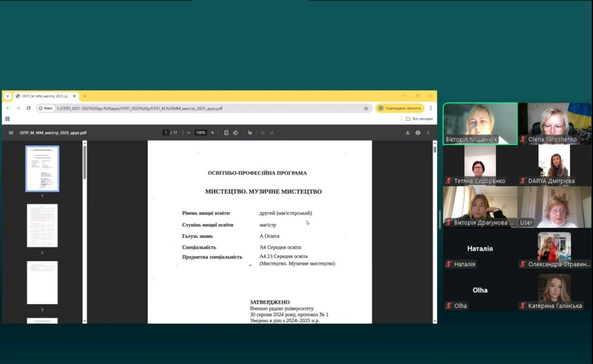Screen dimensions: 593x364
Task: Rotate the PDF counterclockwise
Action: [x=235, y=133]
